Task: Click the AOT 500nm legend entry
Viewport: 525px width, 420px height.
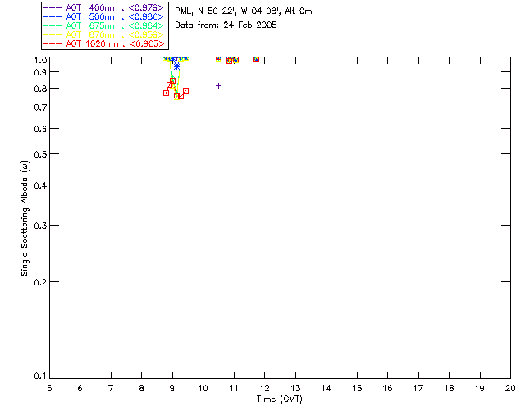Action: [x=103, y=16]
